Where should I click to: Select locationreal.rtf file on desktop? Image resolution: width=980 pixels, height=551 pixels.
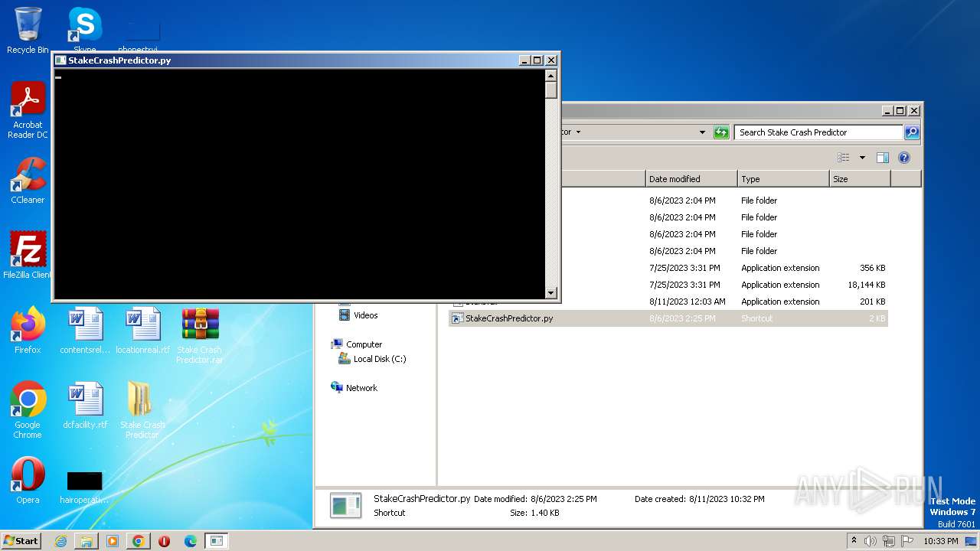pos(142,330)
